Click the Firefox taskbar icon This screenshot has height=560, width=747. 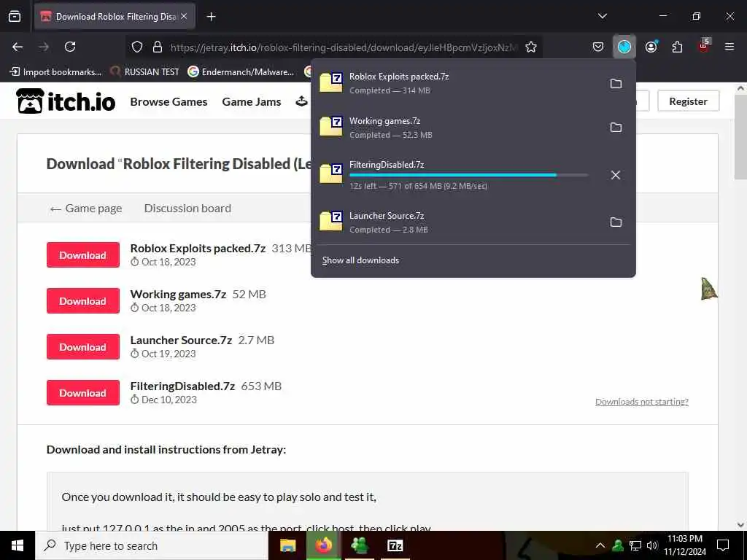323,545
